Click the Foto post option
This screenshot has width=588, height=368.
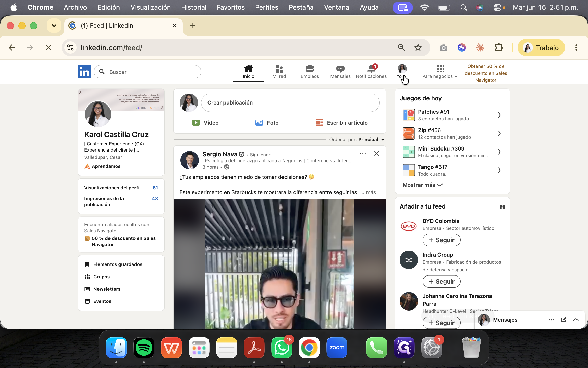(267, 123)
